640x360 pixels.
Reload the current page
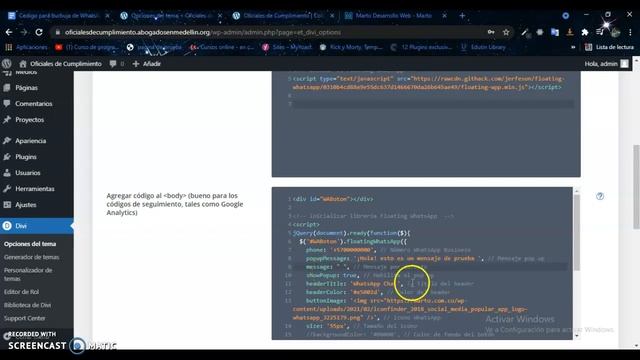coord(39,32)
